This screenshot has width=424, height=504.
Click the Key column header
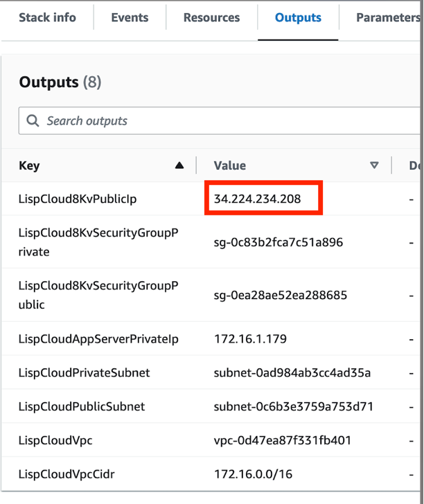(30, 165)
